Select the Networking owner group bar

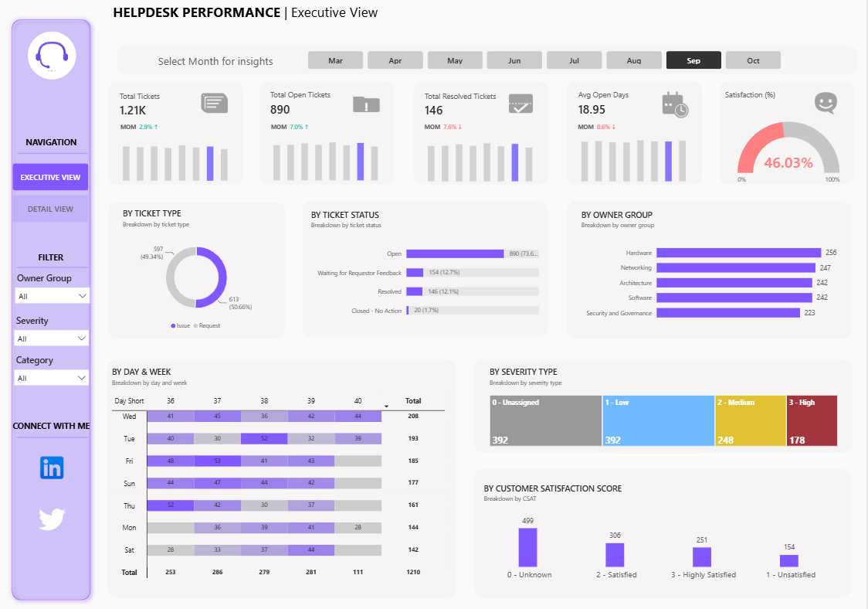[736, 267]
